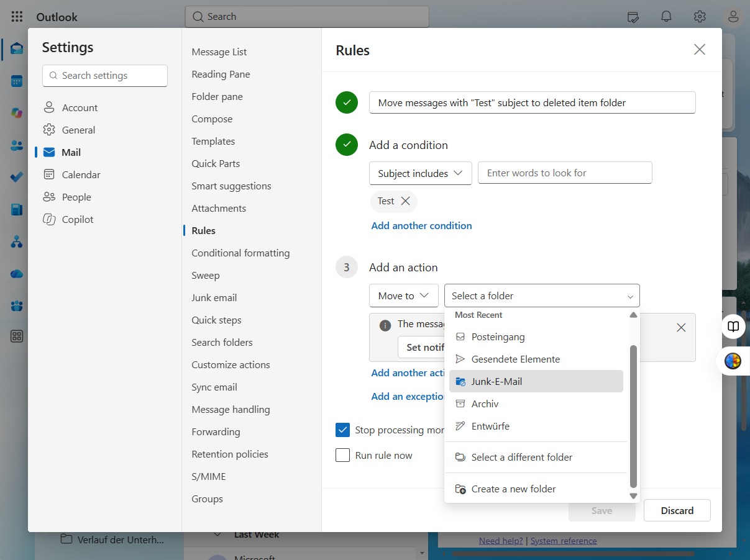
Task: Open the Move to action dropdown
Action: [404, 296]
